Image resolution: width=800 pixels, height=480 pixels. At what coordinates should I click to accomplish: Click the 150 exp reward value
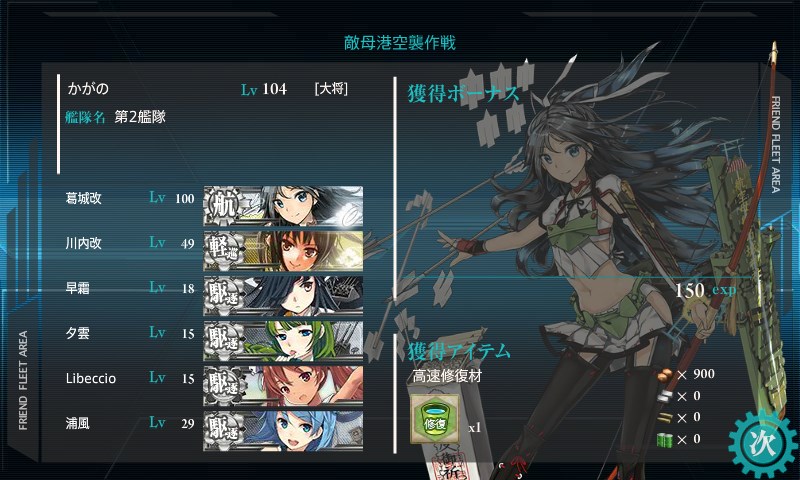click(x=706, y=290)
